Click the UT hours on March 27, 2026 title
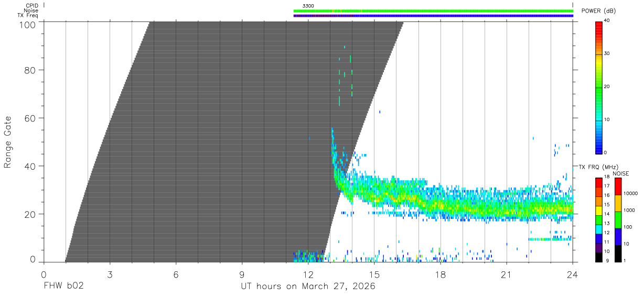Viewport: 644px width, 297px height. point(308,287)
